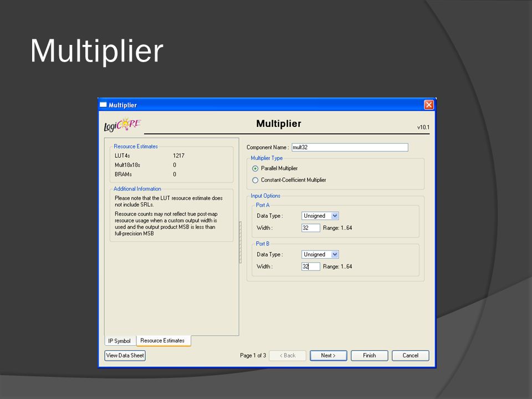
Task: Click the v10.1 version label
Action: tap(423, 127)
